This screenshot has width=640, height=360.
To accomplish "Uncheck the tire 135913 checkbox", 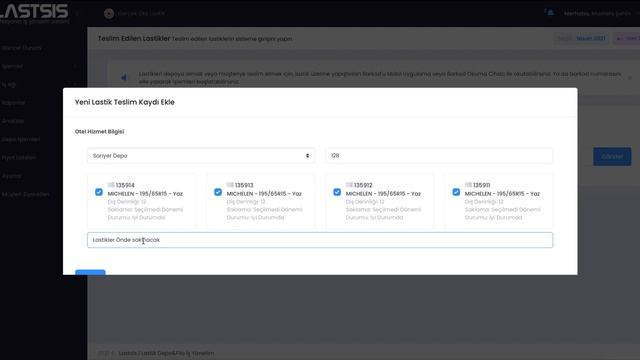I will [218, 192].
